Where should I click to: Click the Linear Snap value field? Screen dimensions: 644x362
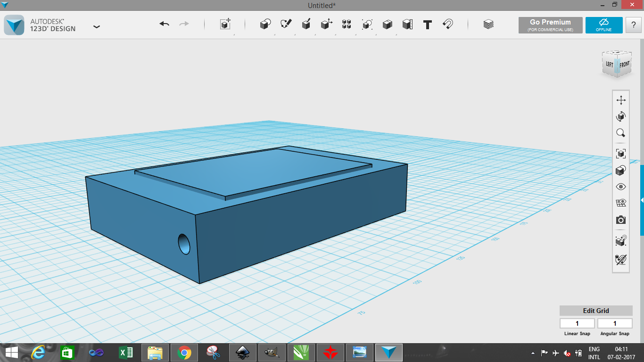click(577, 323)
